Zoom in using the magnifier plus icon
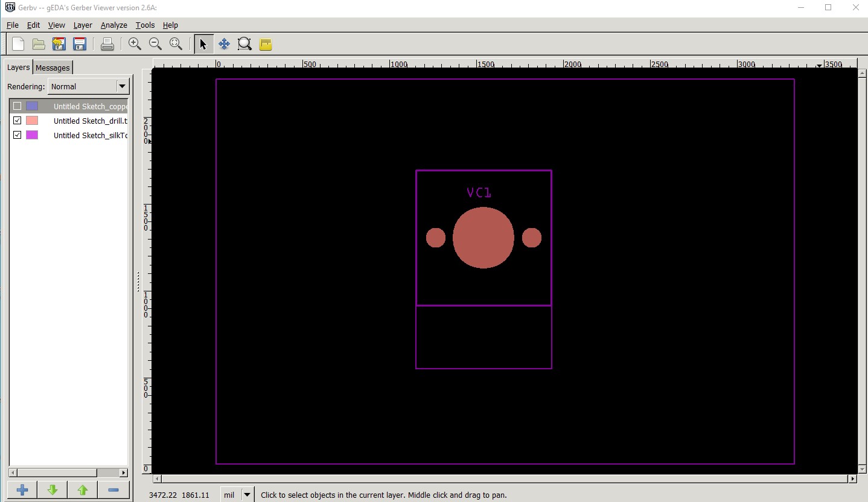The image size is (868, 502). point(135,44)
